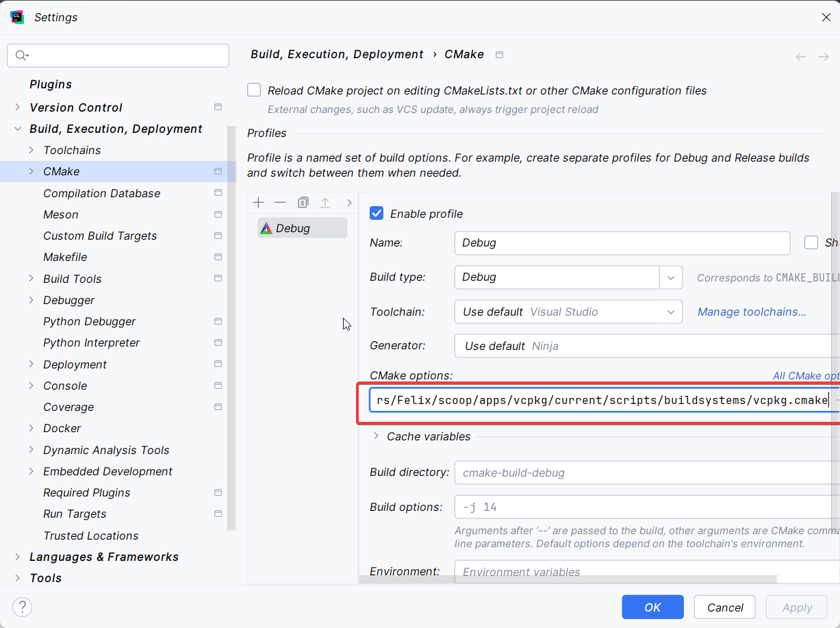Click the Build directory input field

coord(644,473)
